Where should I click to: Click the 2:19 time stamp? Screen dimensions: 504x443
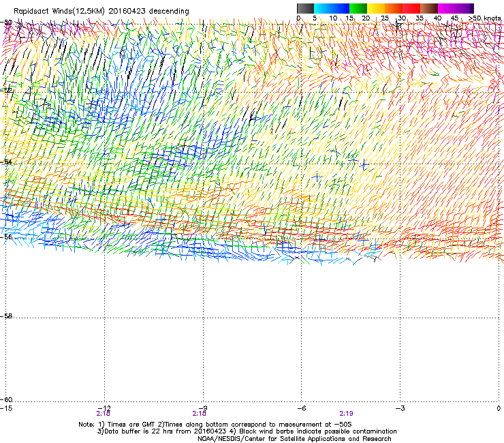click(346, 414)
